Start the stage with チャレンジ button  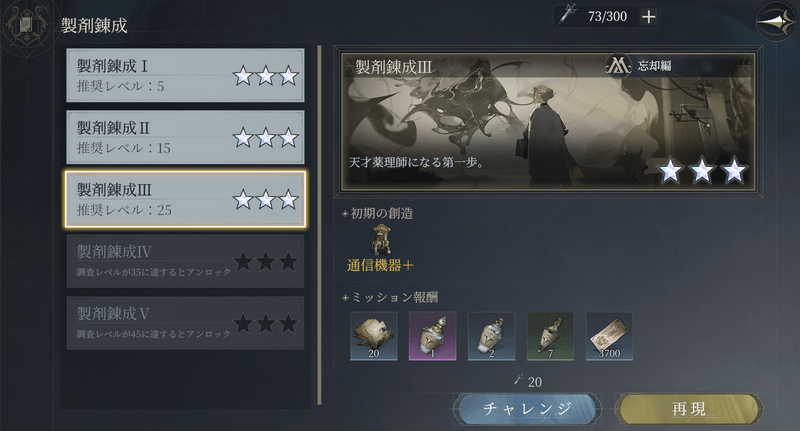527,409
